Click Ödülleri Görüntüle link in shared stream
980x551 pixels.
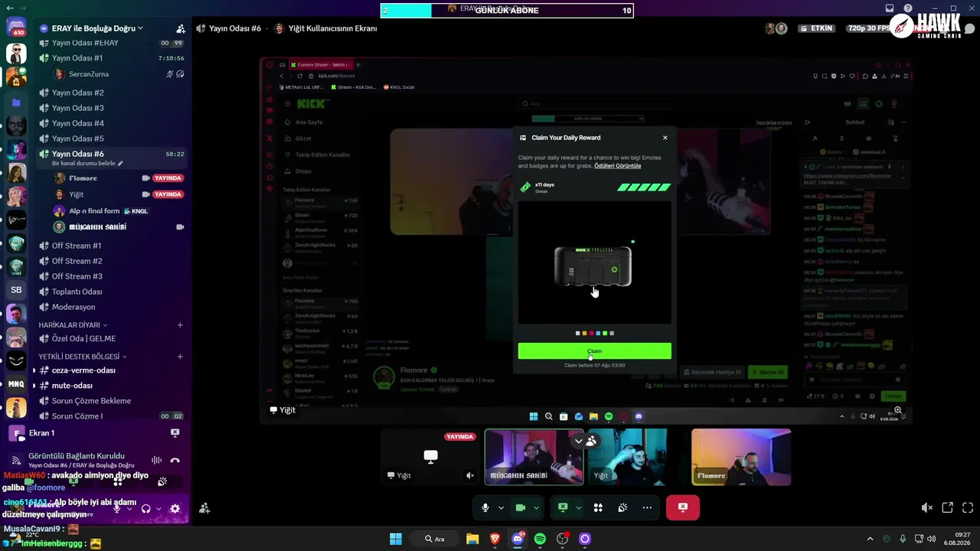pos(618,166)
